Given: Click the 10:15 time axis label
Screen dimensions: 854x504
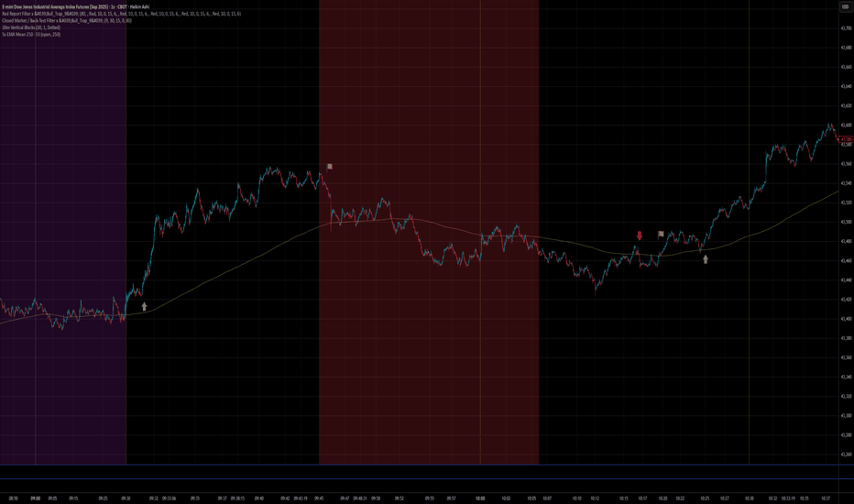Looking at the screenshot, I should click(624, 499).
